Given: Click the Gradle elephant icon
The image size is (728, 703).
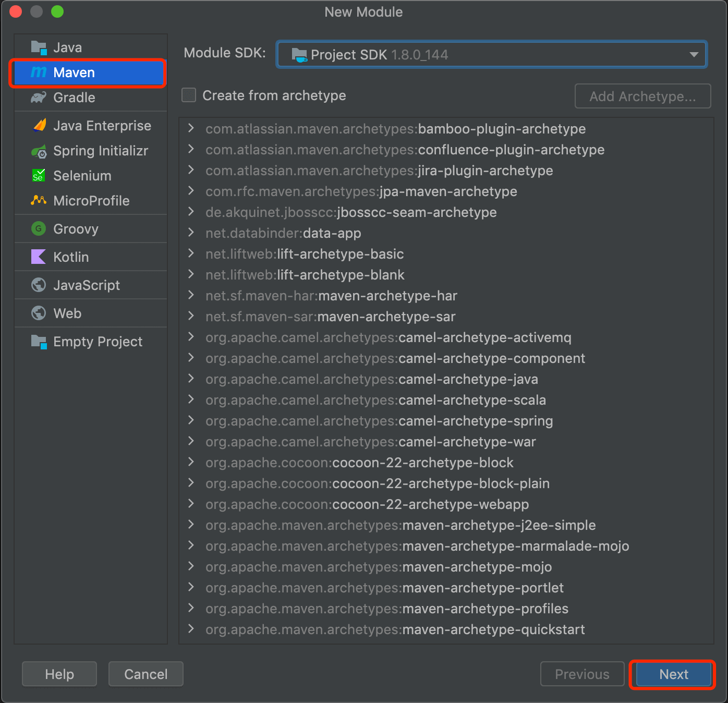Looking at the screenshot, I should point(39,98).
